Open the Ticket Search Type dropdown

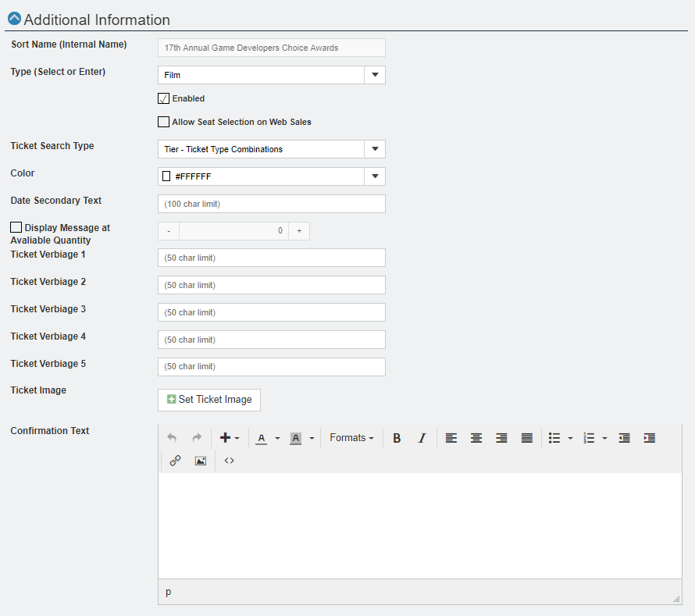374,148
